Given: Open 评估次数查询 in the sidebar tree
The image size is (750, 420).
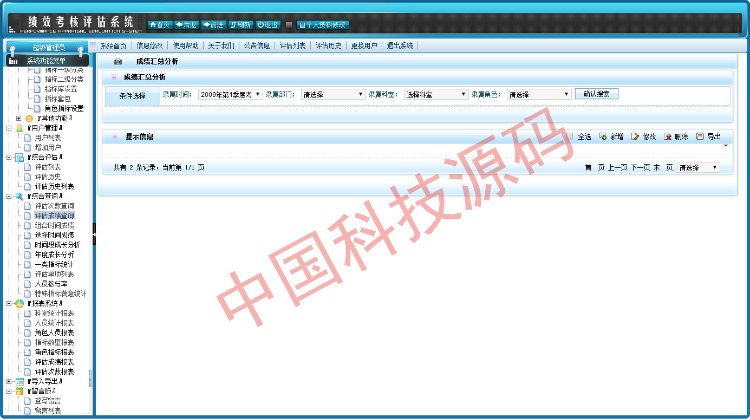Looking at the screenshot, I should coord(55,206).
